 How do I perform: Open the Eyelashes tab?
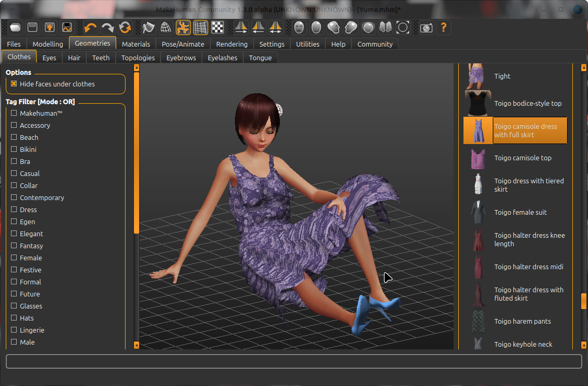point(222,58)
